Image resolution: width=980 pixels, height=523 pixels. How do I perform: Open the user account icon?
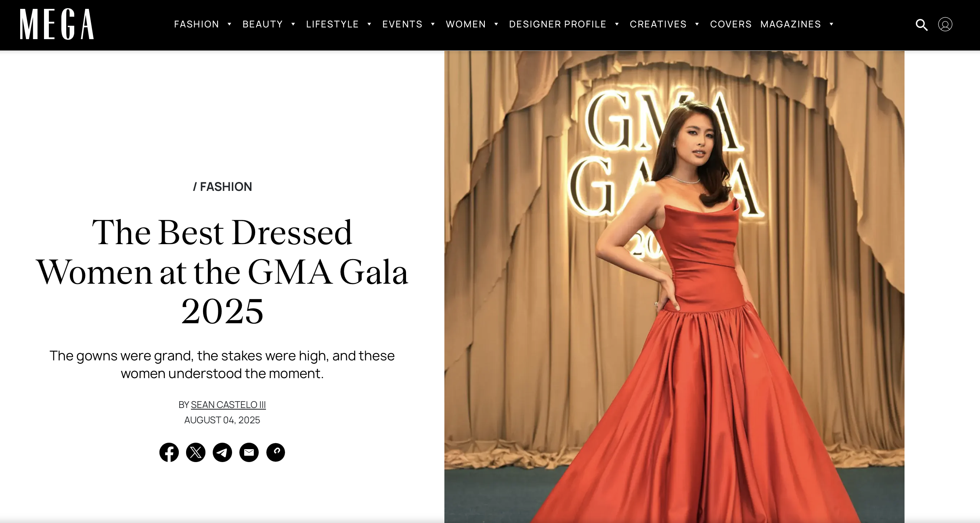[945, 25]
